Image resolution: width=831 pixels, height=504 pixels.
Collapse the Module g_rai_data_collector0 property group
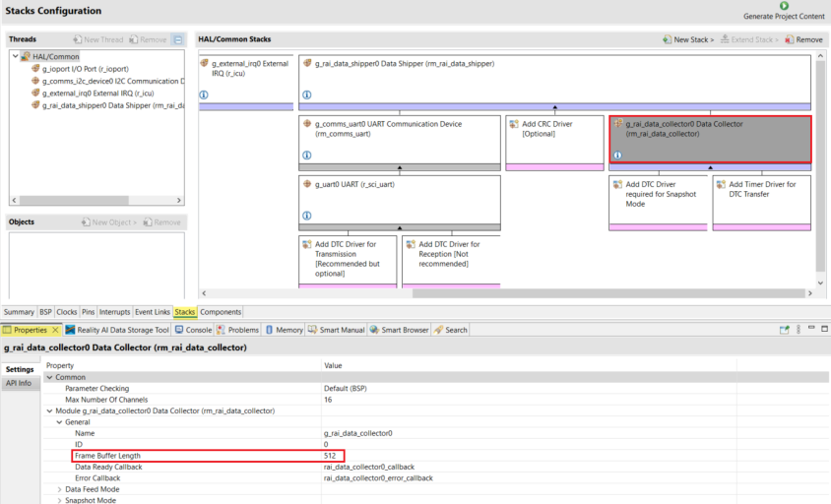pos(50,410)
